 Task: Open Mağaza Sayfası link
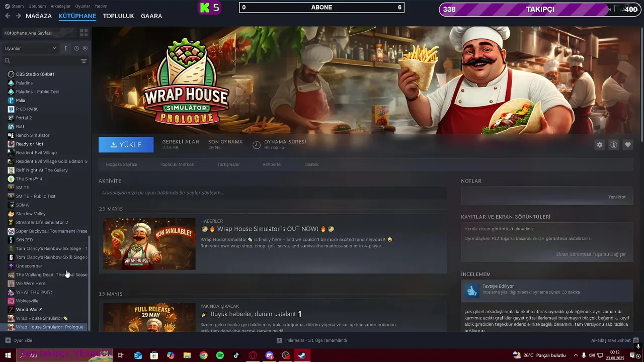pyautogui.click(x=121, y=164)
